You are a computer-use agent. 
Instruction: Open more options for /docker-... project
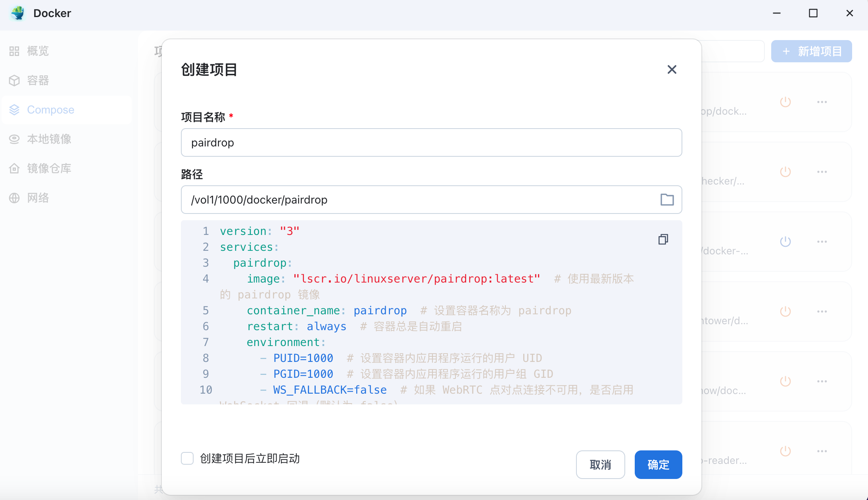[x=822, y=242]
